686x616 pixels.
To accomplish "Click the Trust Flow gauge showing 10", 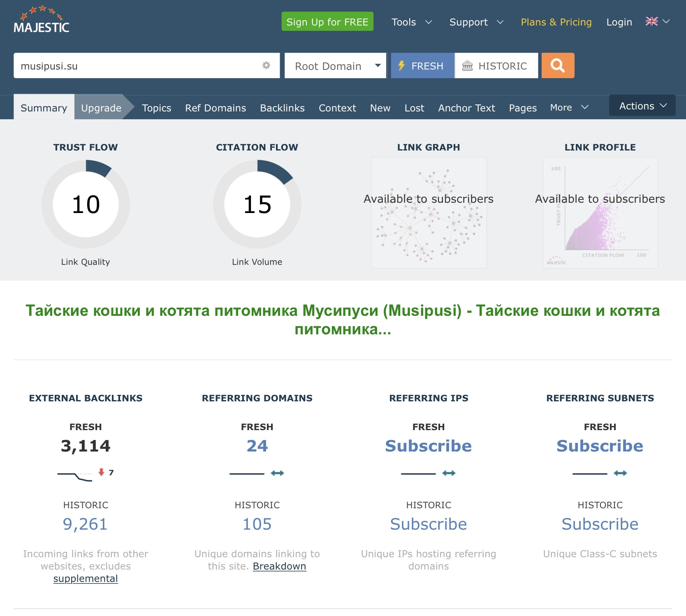I will pyautogui.click(x=86, y=204).
